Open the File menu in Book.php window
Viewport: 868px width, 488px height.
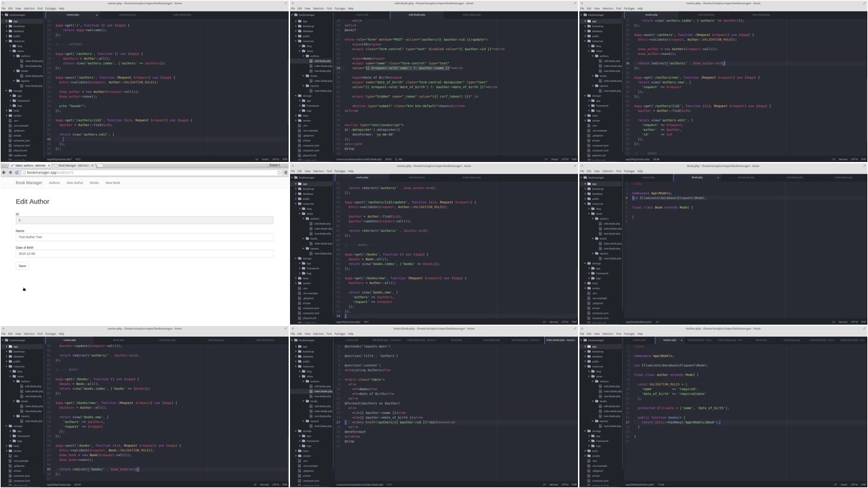tap(582, 171)
